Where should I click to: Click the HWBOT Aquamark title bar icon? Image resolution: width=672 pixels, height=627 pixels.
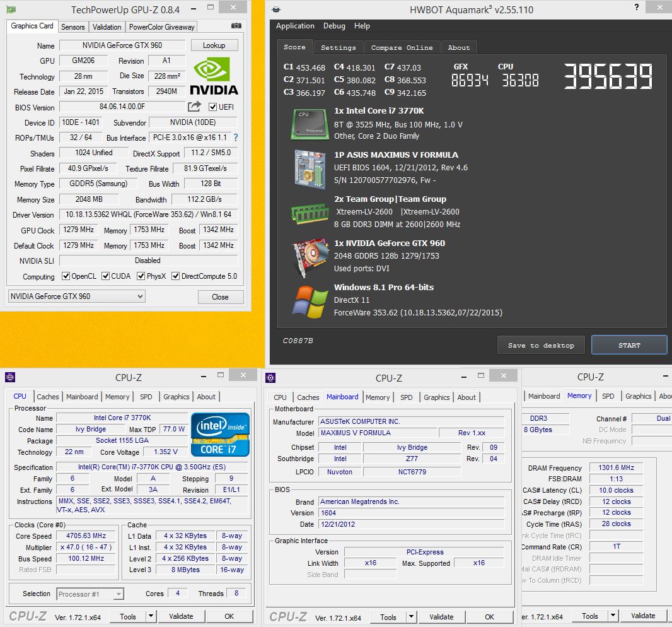pos(277,9)
